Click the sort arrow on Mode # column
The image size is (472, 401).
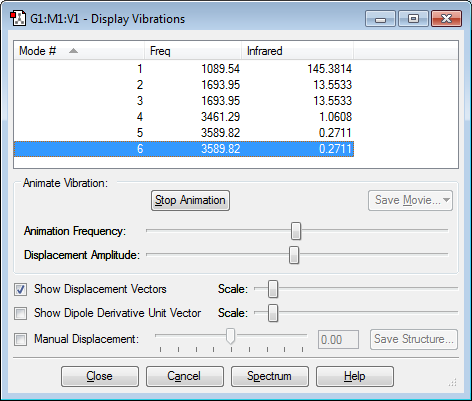[x=73, y=51]
